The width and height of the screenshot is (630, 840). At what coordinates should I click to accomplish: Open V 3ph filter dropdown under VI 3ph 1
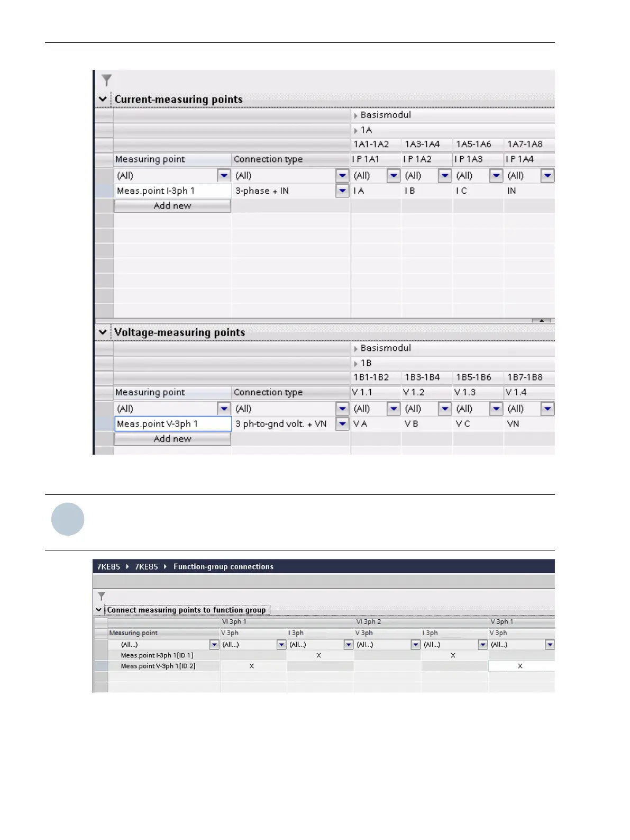click(281, 645)
